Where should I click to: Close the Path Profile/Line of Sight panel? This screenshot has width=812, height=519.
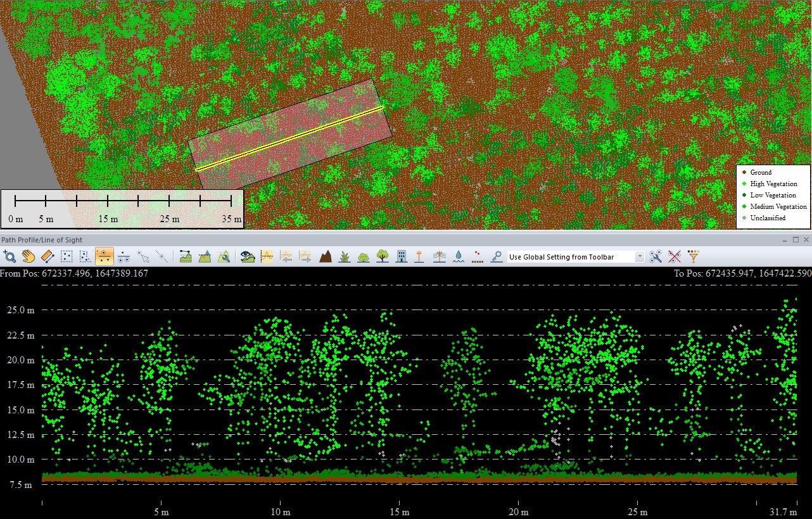pyautogui.click(x=806, y=240)
